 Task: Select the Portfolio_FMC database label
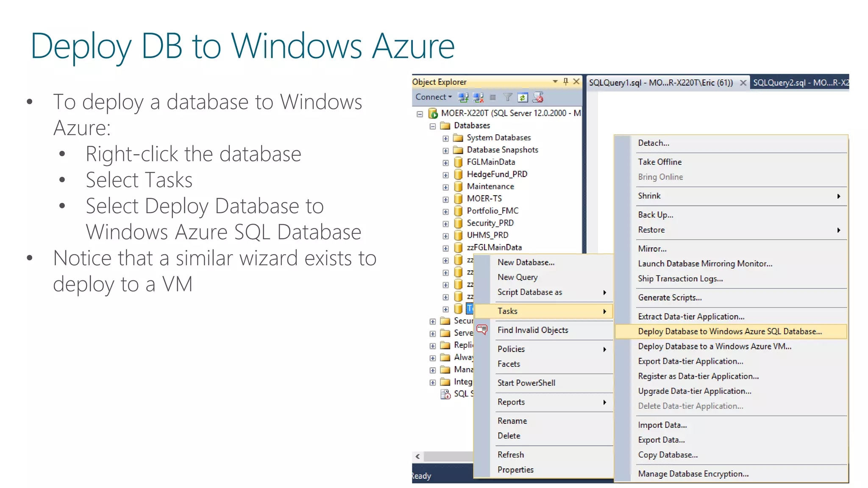(492, 211)
